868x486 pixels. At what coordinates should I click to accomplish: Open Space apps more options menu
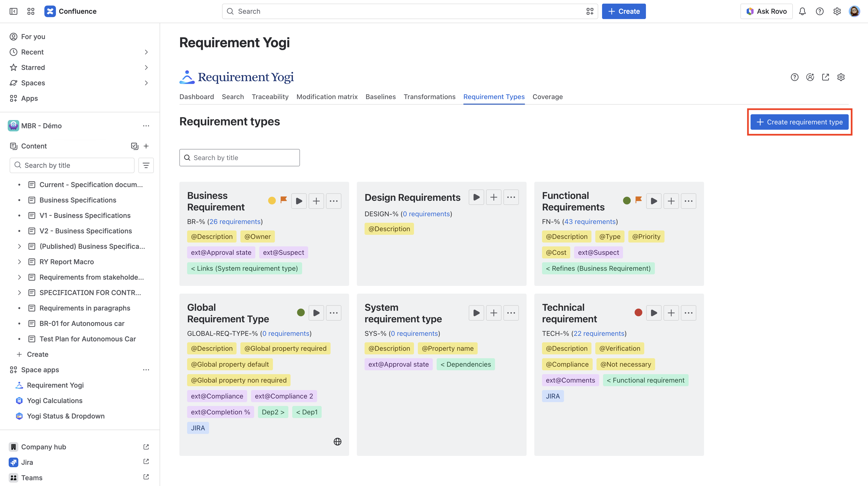(146, 370)
